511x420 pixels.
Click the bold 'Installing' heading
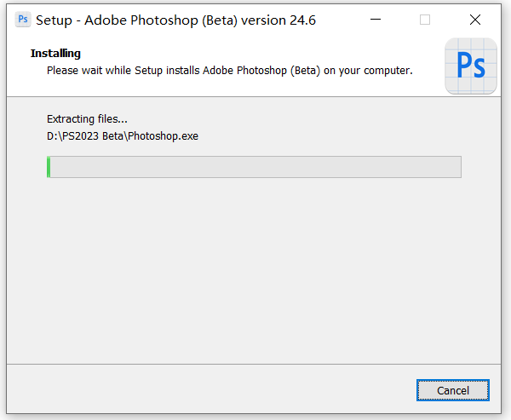point(55,53)
